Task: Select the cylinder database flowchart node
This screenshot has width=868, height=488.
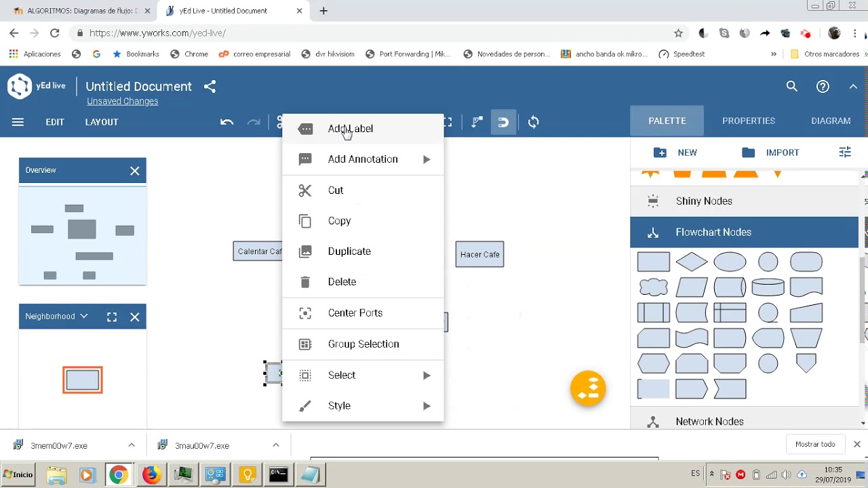Action: tap(768, 287)
